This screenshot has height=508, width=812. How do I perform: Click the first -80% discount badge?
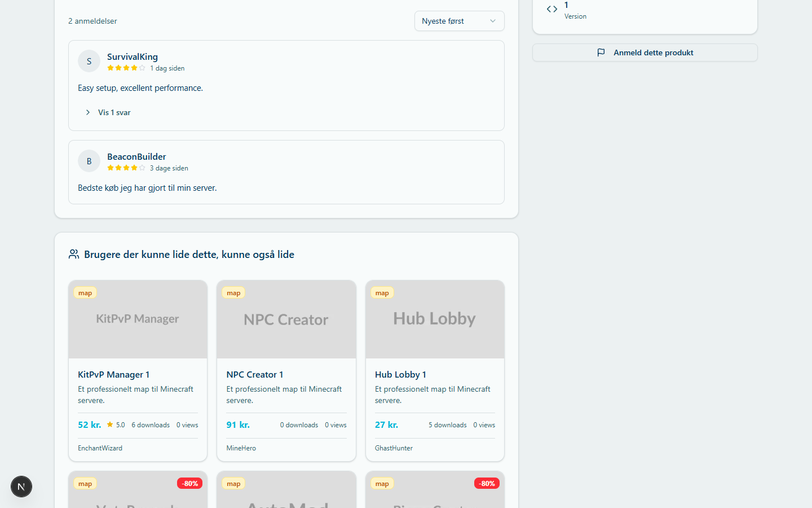tap(190, 484)
